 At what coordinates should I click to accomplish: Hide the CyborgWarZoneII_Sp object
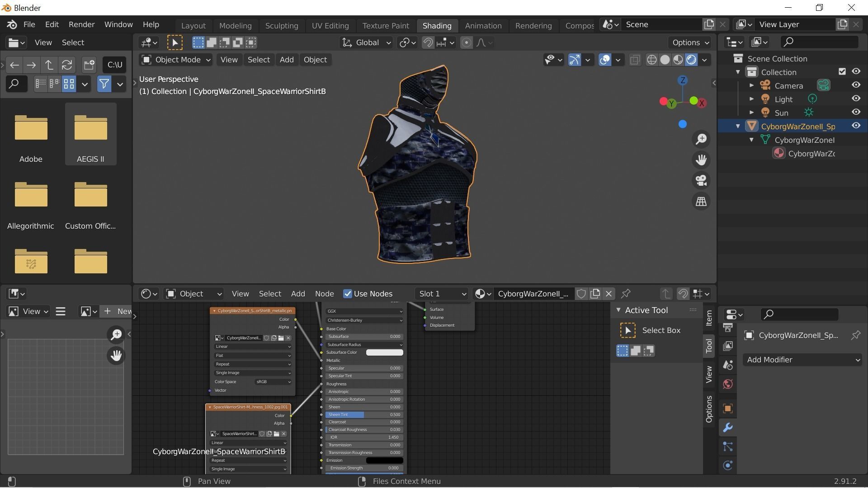tap(856, 126)
